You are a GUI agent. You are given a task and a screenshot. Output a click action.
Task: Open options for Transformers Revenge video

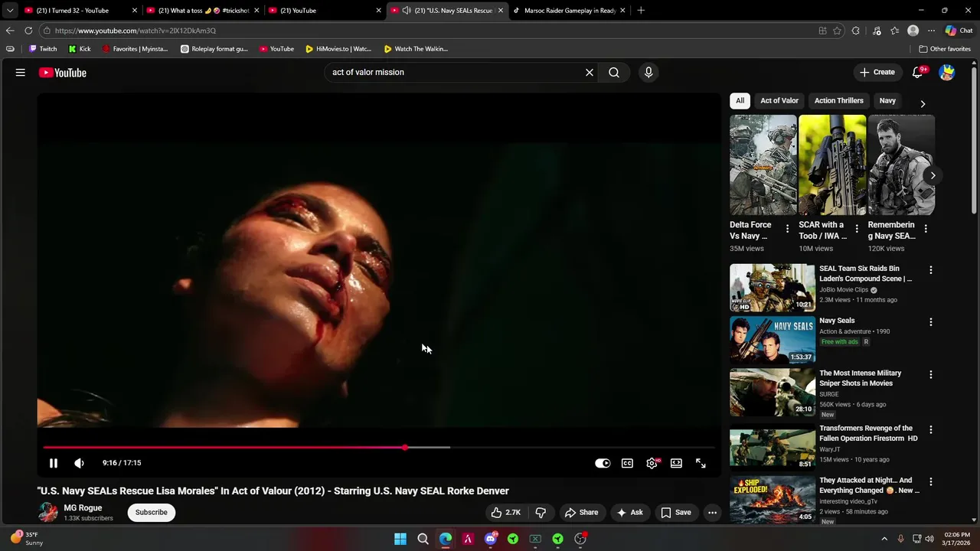pyautogui.click(x=931, y=430)
